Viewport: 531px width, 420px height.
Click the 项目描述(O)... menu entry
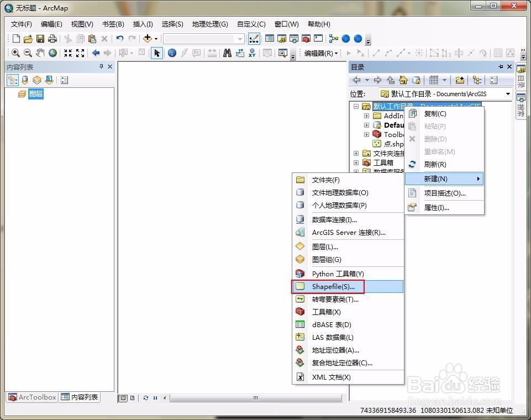pyautogui.click(x=444, y=193)
